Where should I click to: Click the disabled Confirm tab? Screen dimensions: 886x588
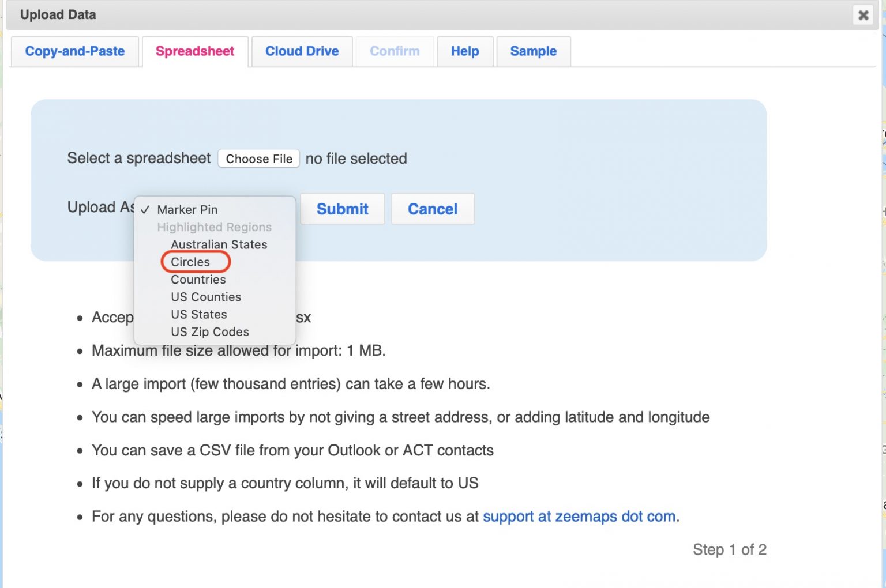(x=395, y=51)
